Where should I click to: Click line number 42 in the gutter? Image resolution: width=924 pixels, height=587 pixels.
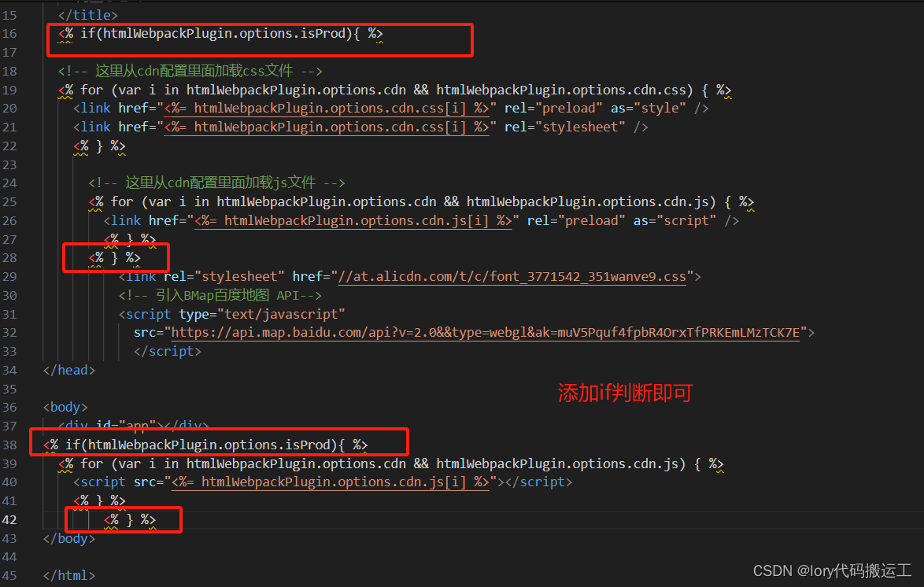point(9,520)
